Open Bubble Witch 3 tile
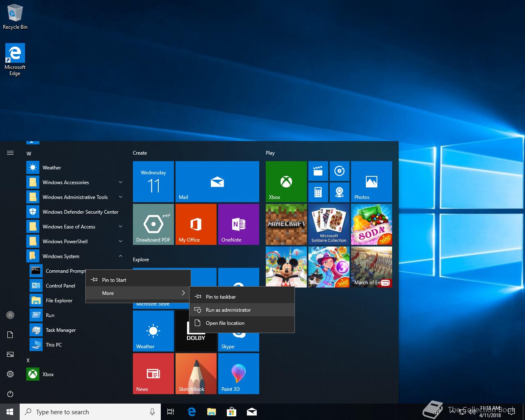The image size is (525, 420). (x=329, y=267)
